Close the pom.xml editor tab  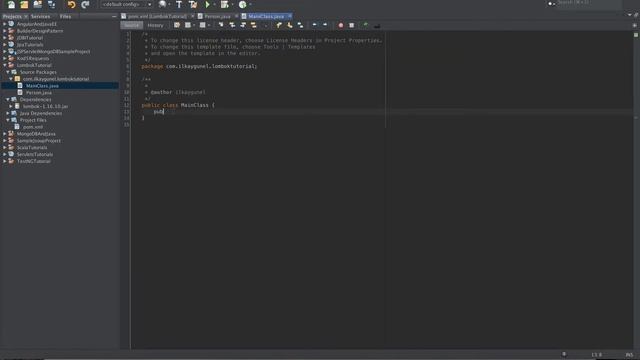[192, 16]
